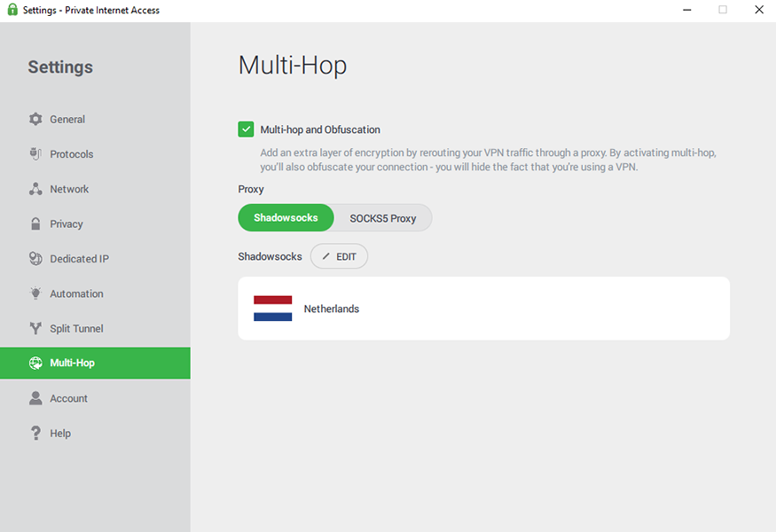This screenshot has height=532, width=776.
Task: Select the Multi-Hop sidebar item
Action: [72, 364]
